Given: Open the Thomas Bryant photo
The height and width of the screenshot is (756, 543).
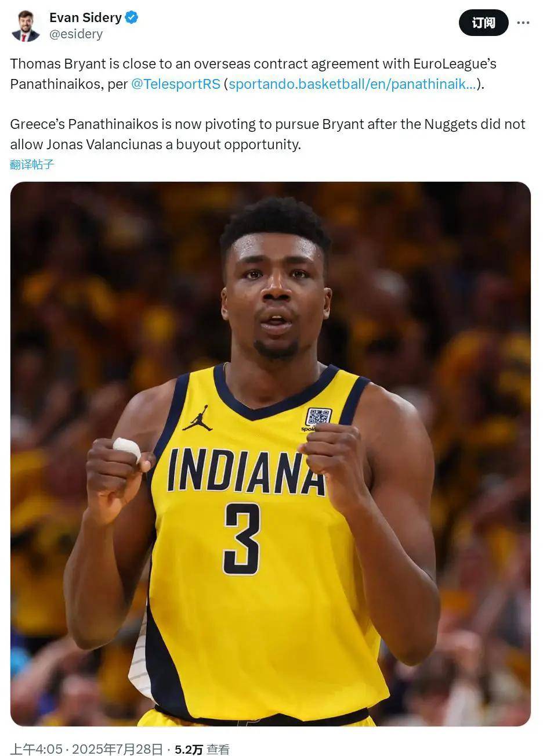Looking at the screenshot, I should (x=270, y=453).
